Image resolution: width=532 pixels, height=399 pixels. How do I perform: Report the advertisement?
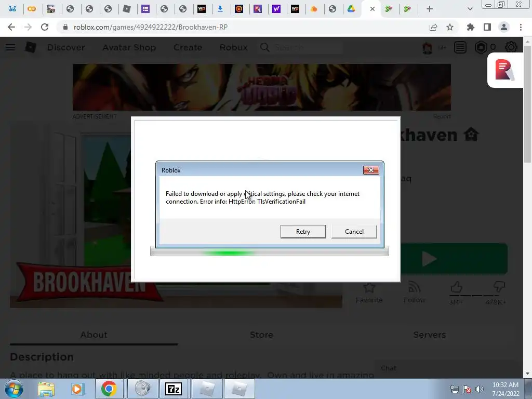[442, 116]
